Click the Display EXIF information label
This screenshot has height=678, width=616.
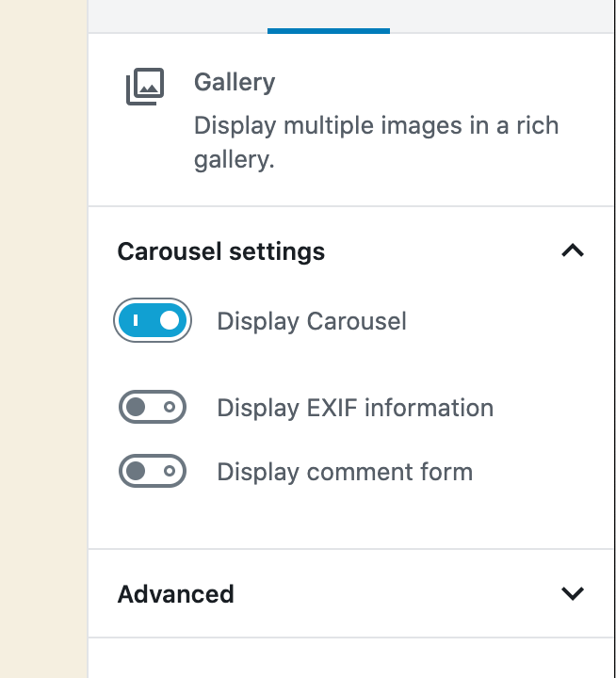coord(355,408)
